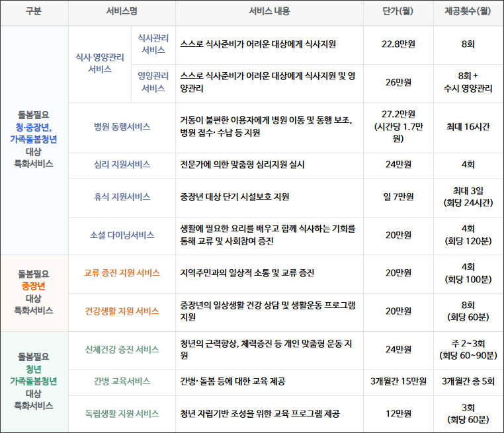Click the 4회 (회당 120분) cell
504x433 pixels.
468,235
